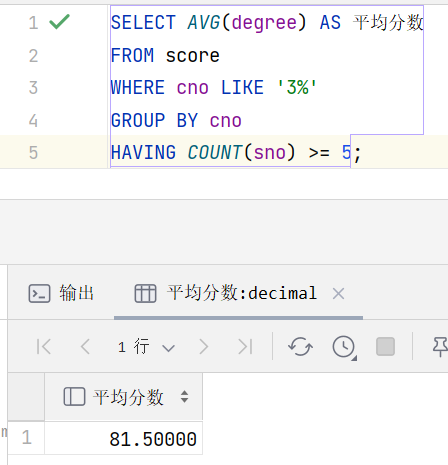The height and width of the screenshot is (465, 448).
Task: Click the green checkmark on line 1
Action: 59,22
